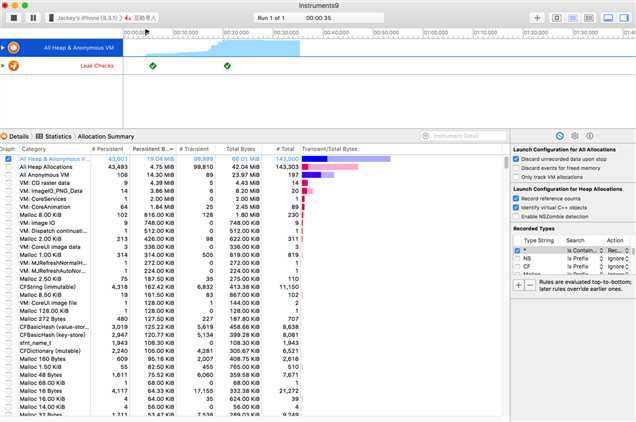Toggle the right inspector pane visibility
The height and width of the screenshot is (422, 636).
(x=624, y=18)
